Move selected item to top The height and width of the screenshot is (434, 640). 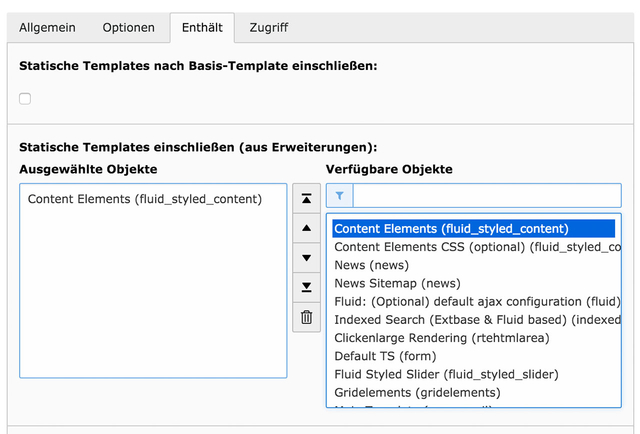click(x=307, y=198)
